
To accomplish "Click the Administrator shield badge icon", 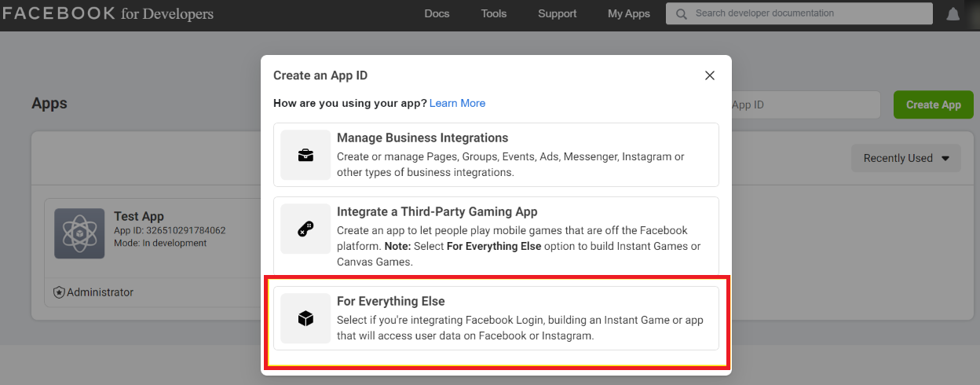I will [x=59, y=292].
